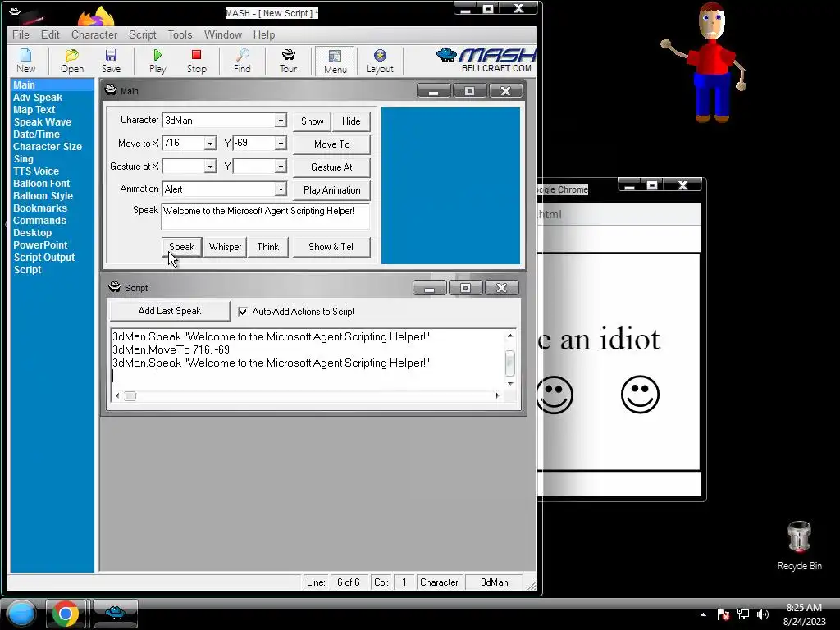Select Script Output in the sidebar
The width and height of the screenshot is (840, 630).
click(x=44, y=258)
